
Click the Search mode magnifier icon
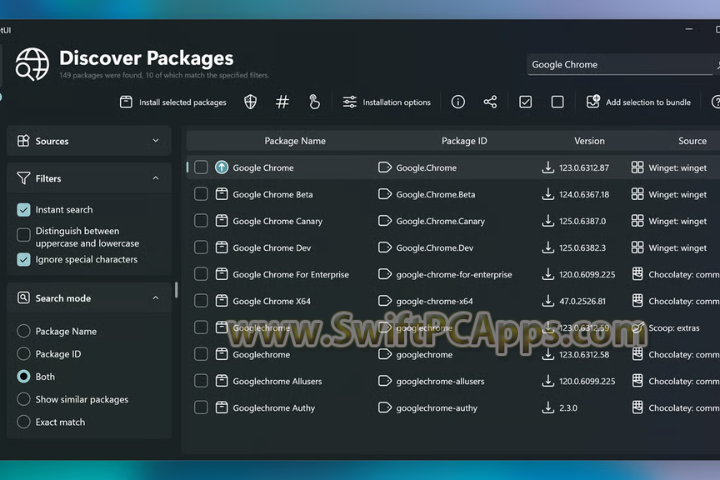(x=23, y=298)
